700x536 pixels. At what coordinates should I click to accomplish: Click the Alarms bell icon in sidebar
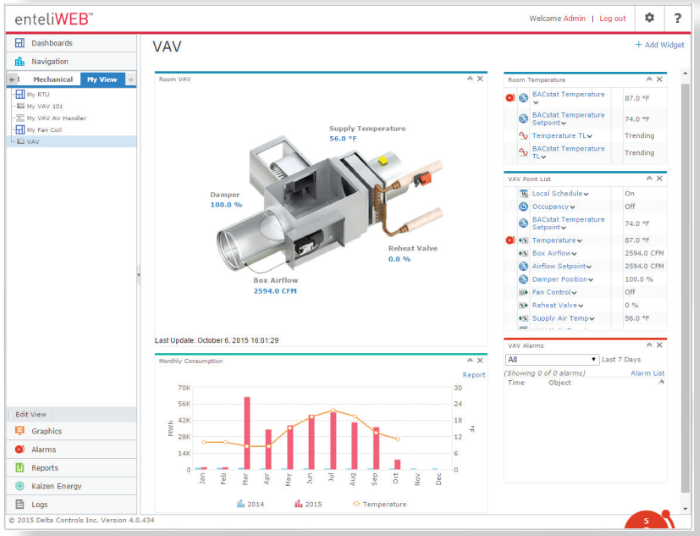[20, 449]
